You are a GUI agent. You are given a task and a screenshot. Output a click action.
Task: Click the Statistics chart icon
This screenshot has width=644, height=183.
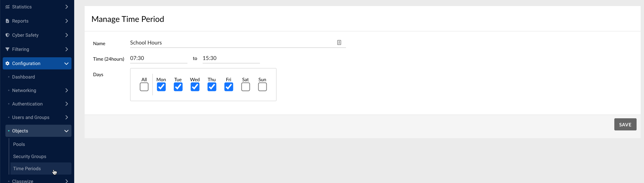point(7,7)
